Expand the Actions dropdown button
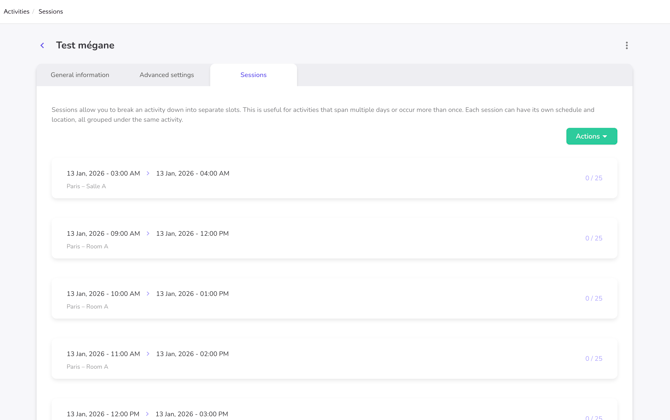 tap(591, 136)
